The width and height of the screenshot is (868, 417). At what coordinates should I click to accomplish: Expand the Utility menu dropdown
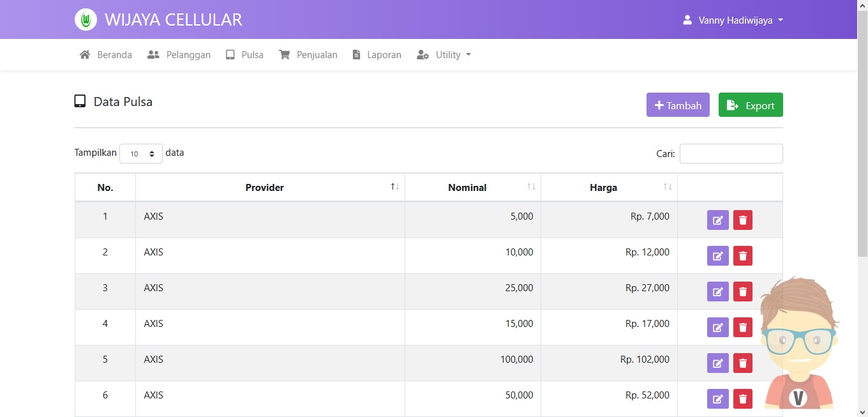pyautogui.click(x=444, y=55)
